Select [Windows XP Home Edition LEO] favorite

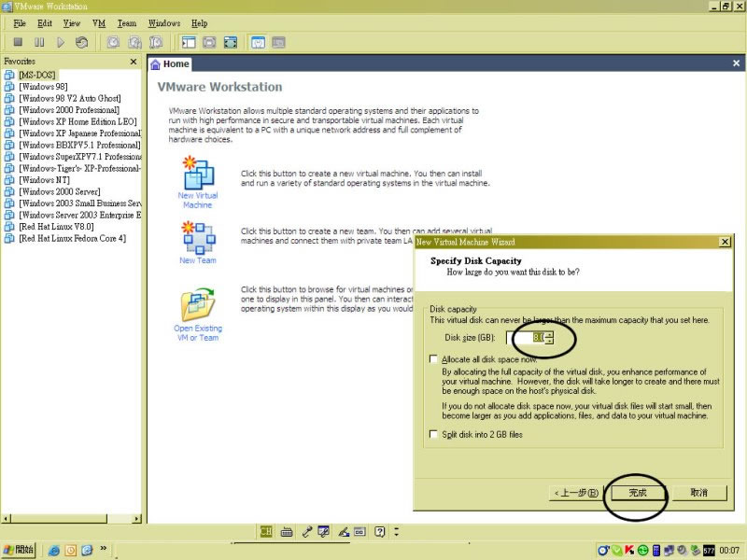point(78,121)
